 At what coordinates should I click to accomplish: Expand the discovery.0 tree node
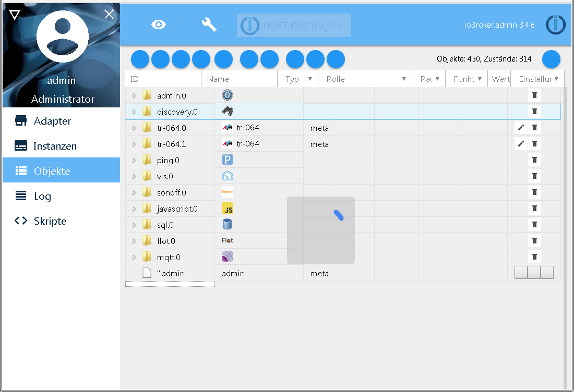[134, 112]
